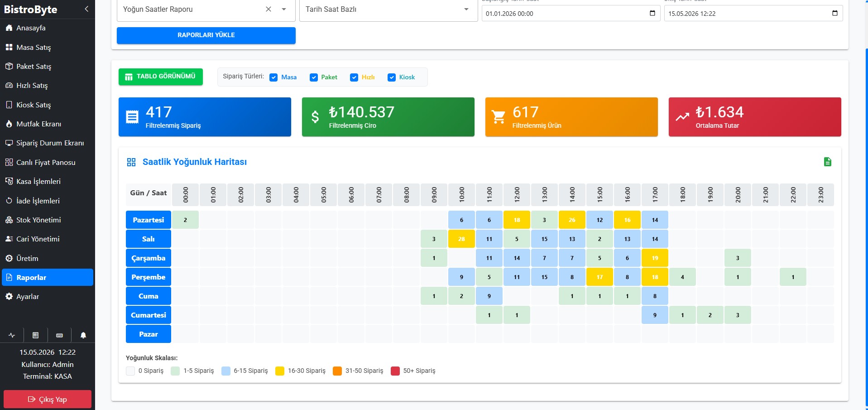The height and width of the screenshot is (410, 868).
Task: Collapse the BistroByte sidebar chevron
Action: [x=86, y=9]
